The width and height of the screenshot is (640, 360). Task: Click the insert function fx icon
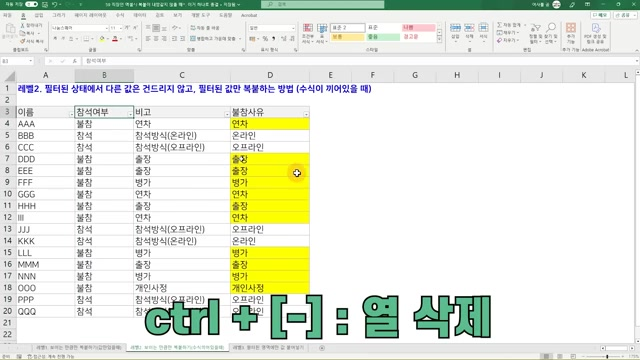75,61
